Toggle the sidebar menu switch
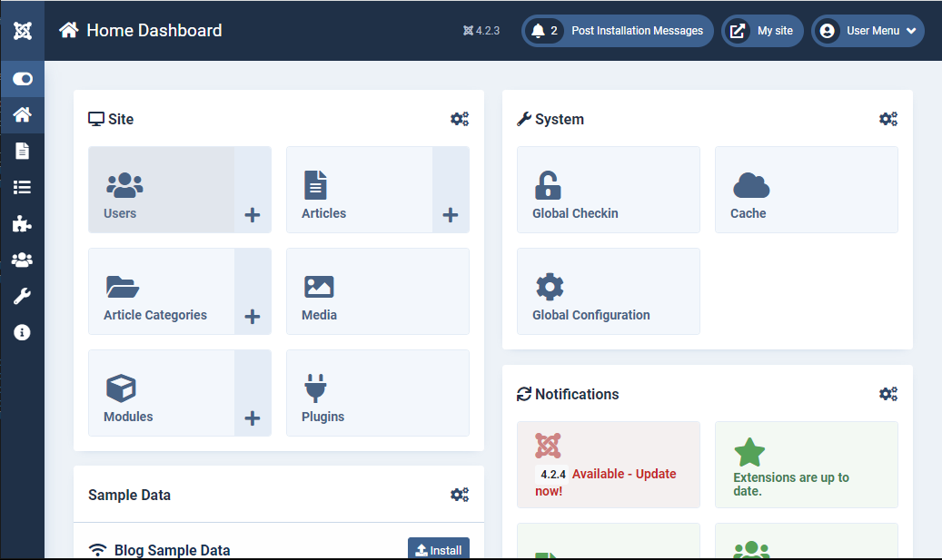The height and width of the screenshot is (560, 942). tap(22, 79)
